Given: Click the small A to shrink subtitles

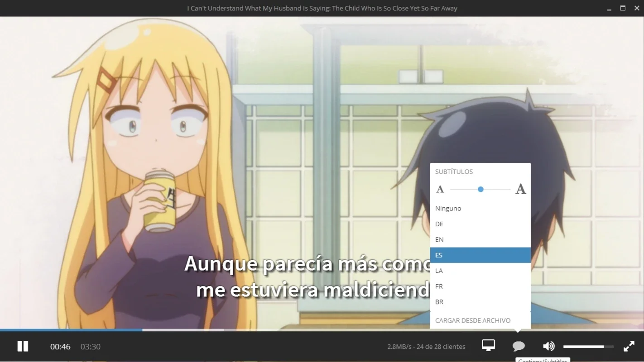Looking at the screenshot, I should point(440,189).
